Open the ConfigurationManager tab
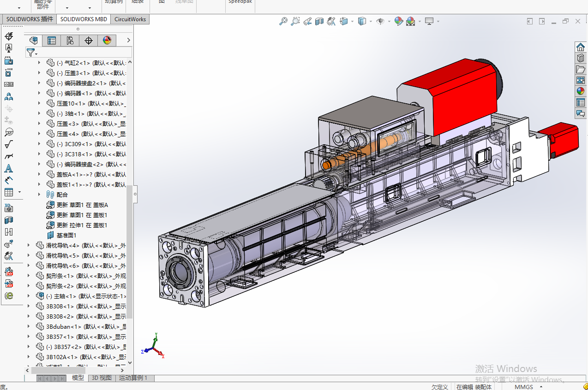The image size is (588, 390). click(x=70, y=41)
